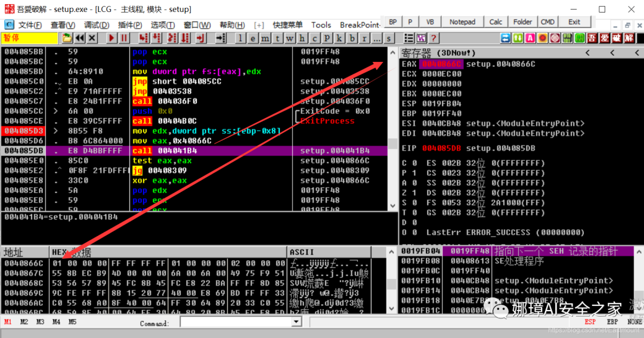Open the 查看(V) menu

tap(63, 25)
